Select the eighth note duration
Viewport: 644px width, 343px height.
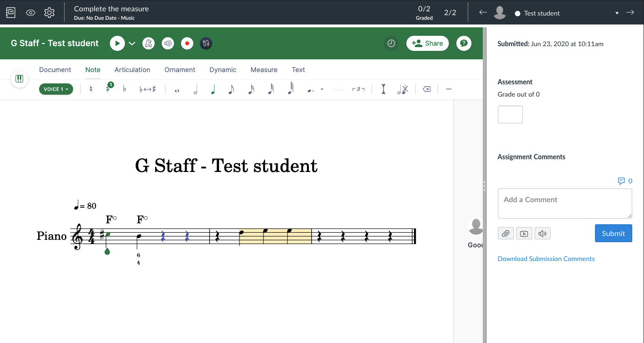pyautogui.click(x=231, y=89)
